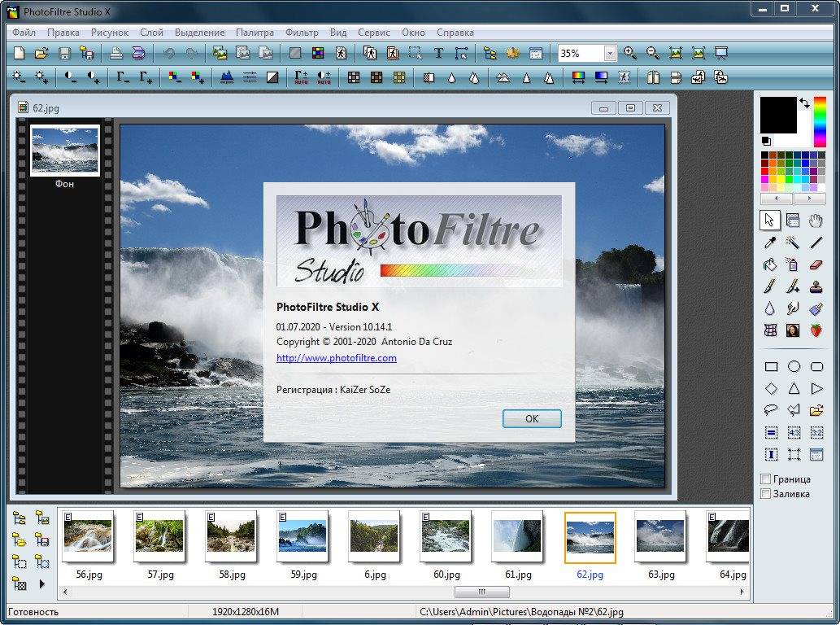The image size is (840, 625).
Task: Select the 56.jpg thumbnail
Action: click(x=88, y=536)
